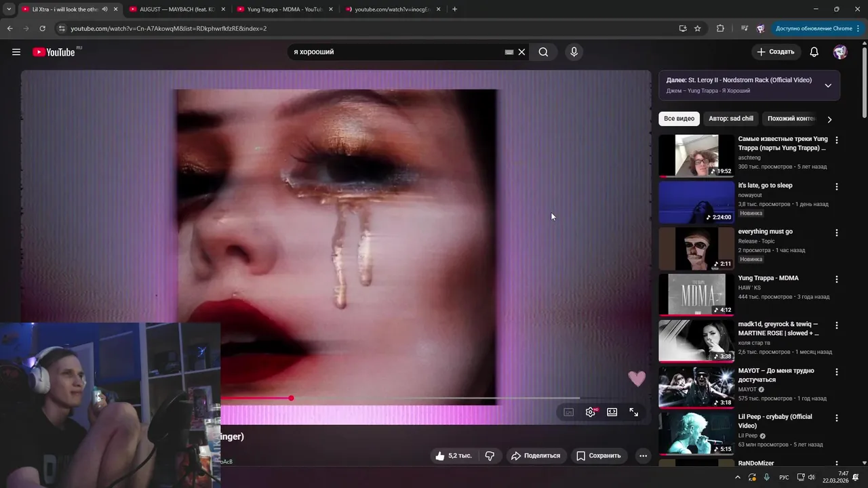Open the 7:47 clock and calendar
Viewport: 868px width, 488px height.
(834, 477)
